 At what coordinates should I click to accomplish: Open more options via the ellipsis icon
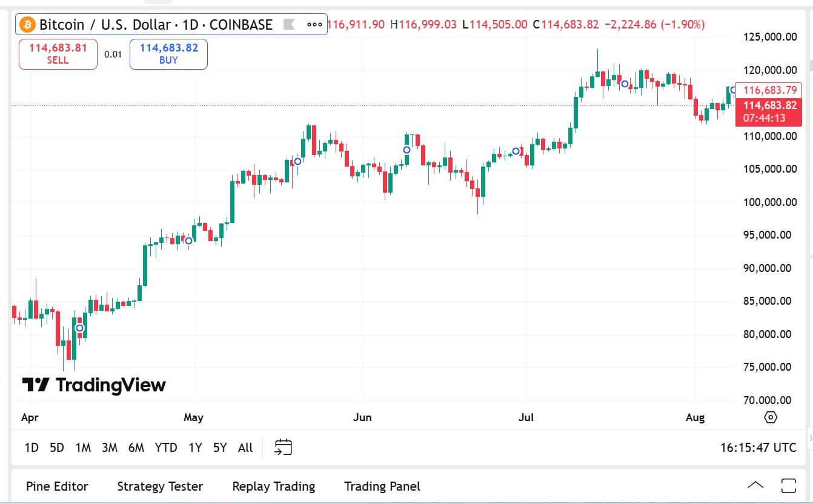click(314, 25)
